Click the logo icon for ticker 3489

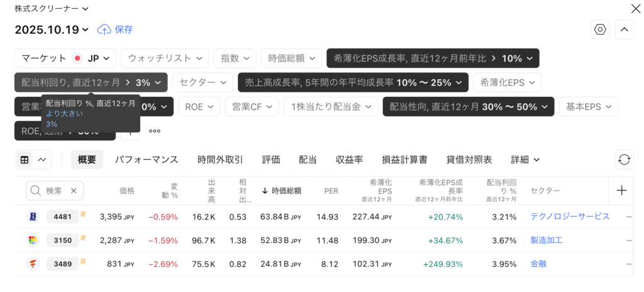click(33, 264)
